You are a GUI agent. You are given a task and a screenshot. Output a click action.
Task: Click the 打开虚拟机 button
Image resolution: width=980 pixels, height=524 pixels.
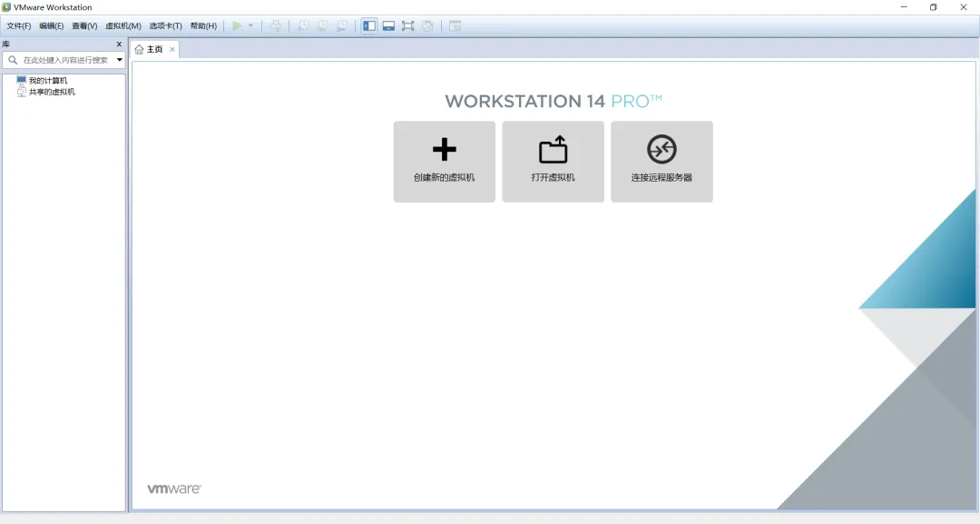pyautogui.click(x=554, y=162)
